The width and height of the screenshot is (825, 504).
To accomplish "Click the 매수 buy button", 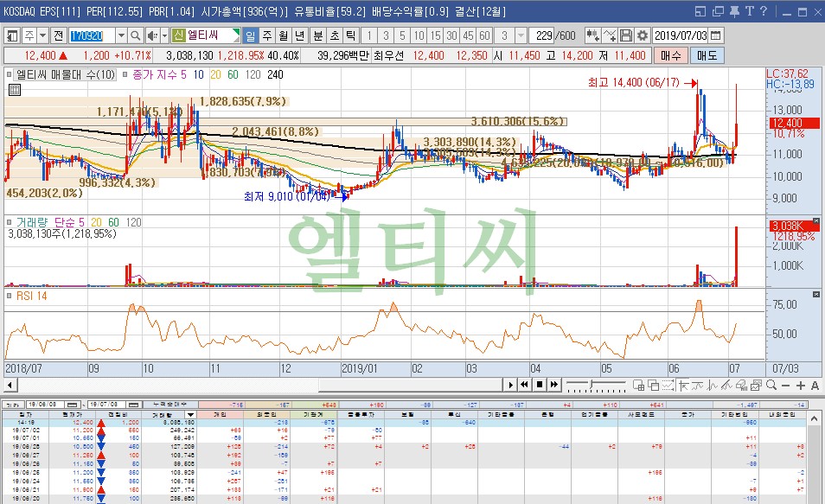I will 671,55.
